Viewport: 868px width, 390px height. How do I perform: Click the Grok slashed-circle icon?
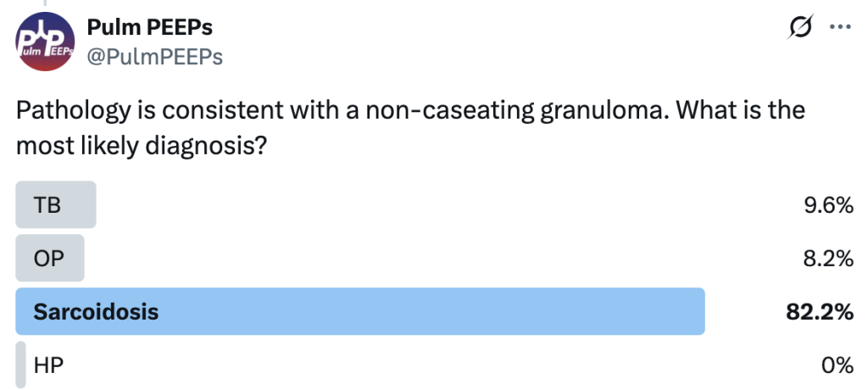(798, 29)
